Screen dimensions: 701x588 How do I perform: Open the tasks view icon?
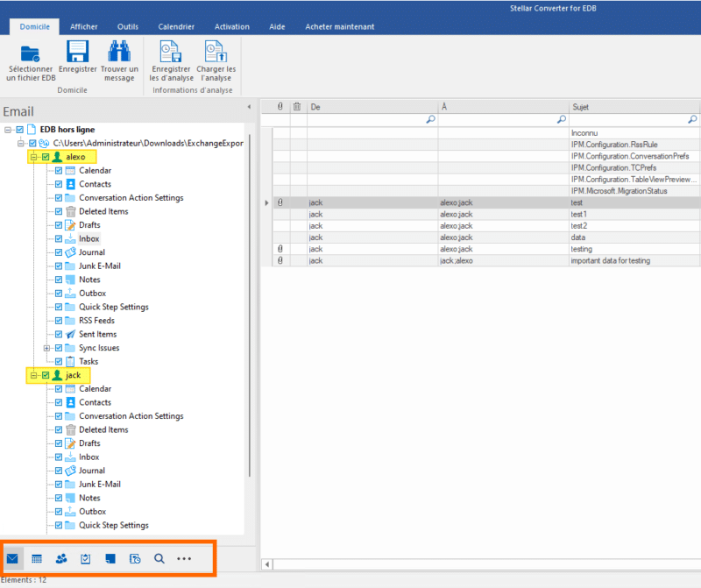[x=86, y=558]
